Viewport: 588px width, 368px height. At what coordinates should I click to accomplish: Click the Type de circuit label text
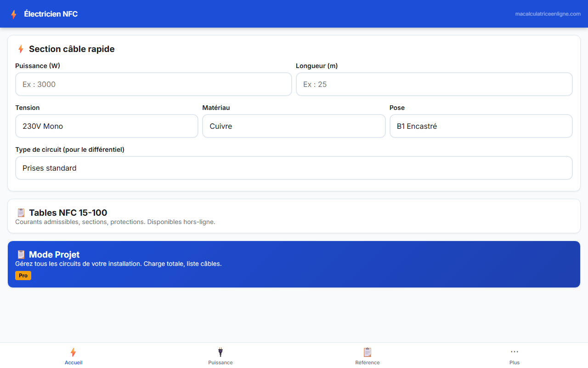70,149
